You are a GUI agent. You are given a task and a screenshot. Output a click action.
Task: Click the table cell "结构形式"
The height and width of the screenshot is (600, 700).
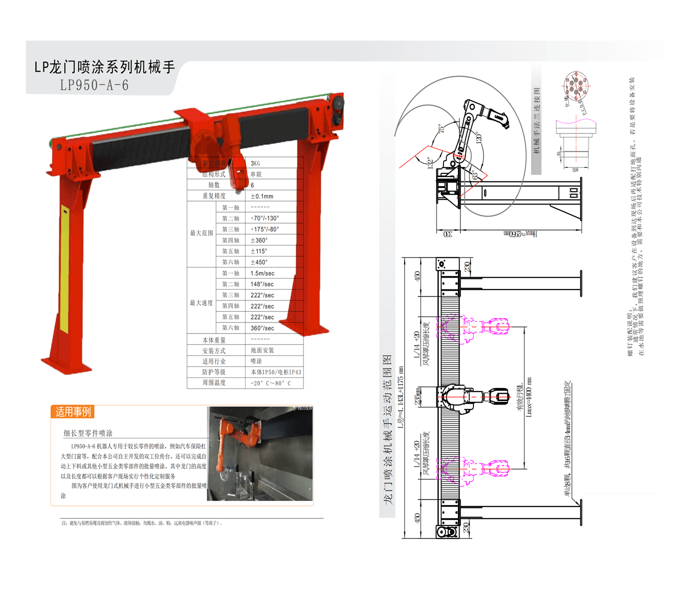pyautogui.click(x=213, y=174)
